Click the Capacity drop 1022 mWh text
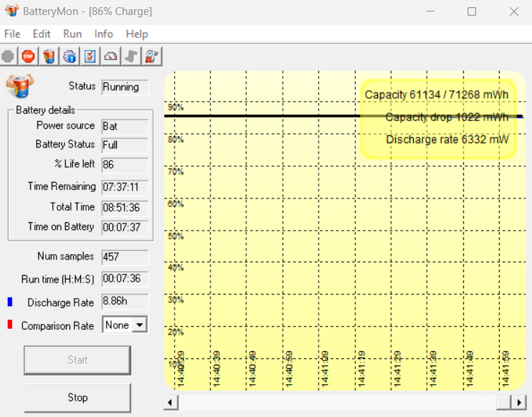532x417 pixels. [x=447, y=118]
